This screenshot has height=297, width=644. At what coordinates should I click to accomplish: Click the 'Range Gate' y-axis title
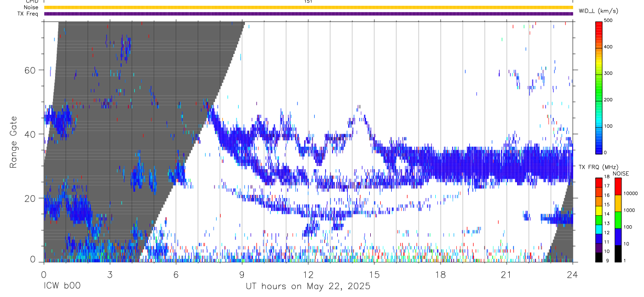(x=14, y=142)
